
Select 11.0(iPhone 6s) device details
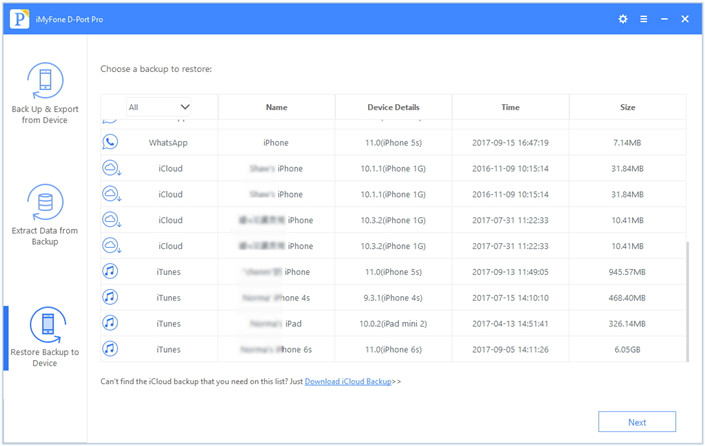tap(393, 349)
